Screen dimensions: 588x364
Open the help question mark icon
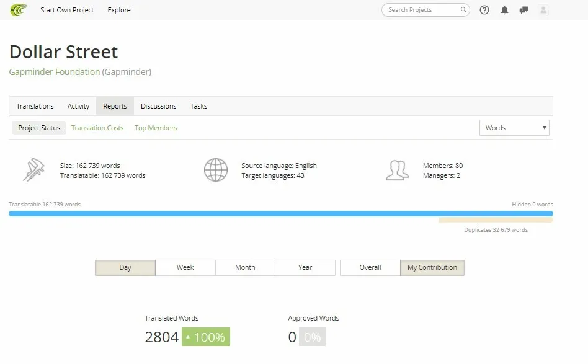pyautogui.click(x=484, y=10)
